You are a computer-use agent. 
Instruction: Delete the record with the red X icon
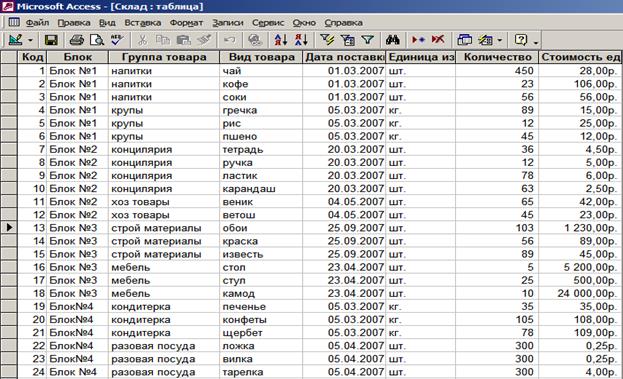tap(438, 40)
